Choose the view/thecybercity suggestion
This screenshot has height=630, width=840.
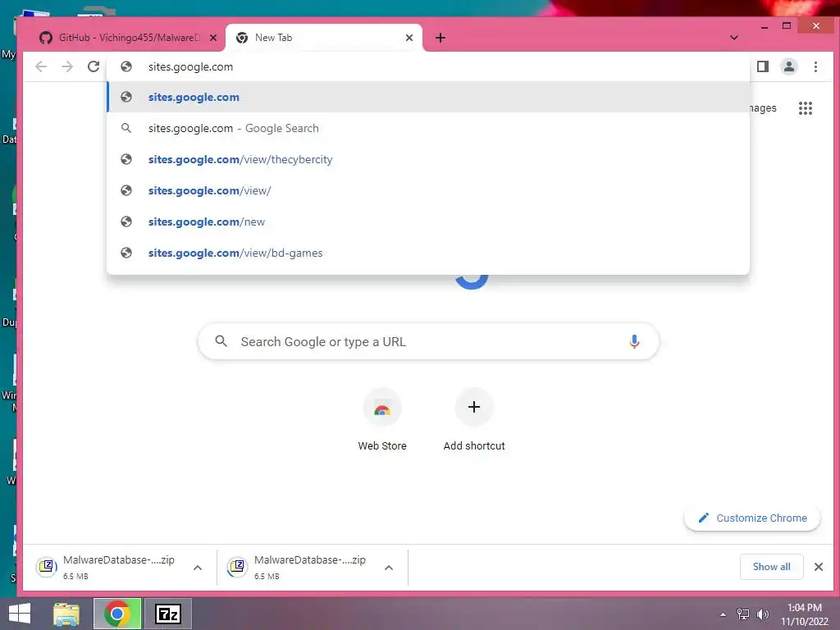428,159
